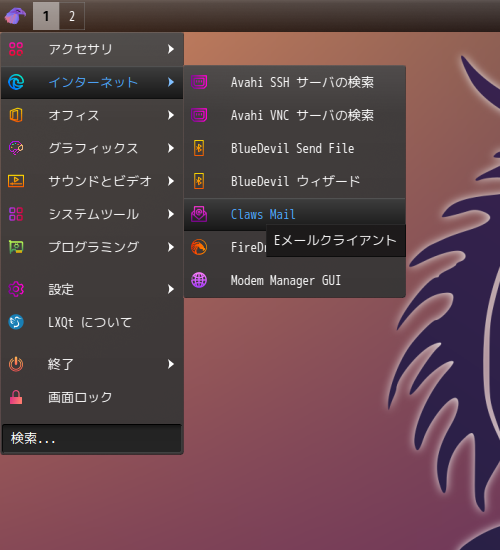The height and width of the screenshot is (550, 500).
Task: Launch Avahi VNC サーバの検索
Action: (295, 115)
